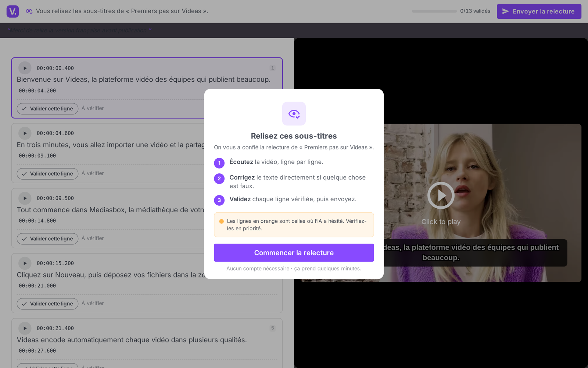Play subtitle line at 00:00:04.600
This screenshot has height=368, width=588.
point(25,133)
